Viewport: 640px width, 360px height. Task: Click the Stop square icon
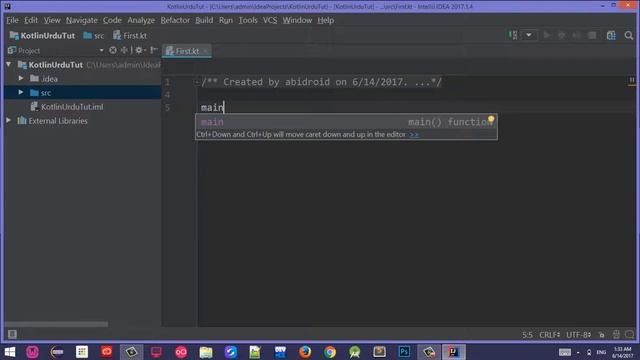592,36
